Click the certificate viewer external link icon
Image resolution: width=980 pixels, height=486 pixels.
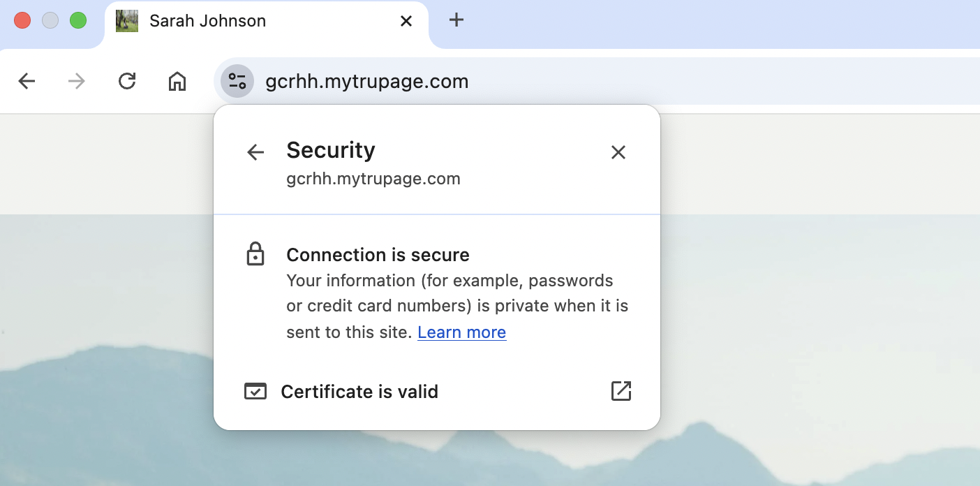621,391
